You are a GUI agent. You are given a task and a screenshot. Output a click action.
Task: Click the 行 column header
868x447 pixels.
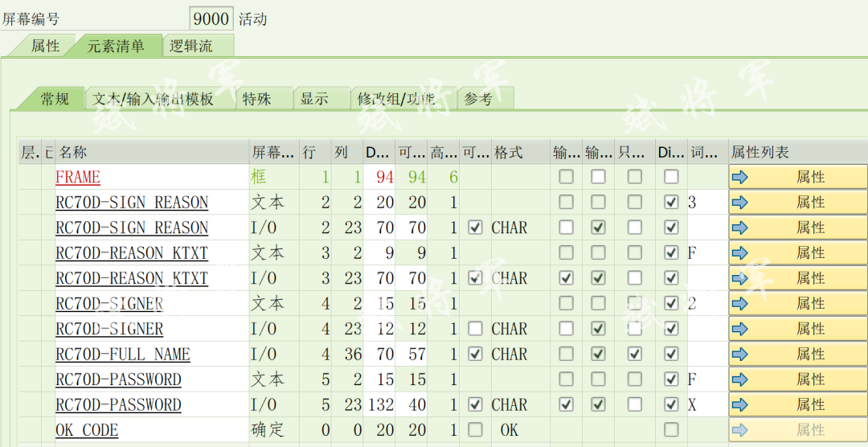(x=316, y=152)
